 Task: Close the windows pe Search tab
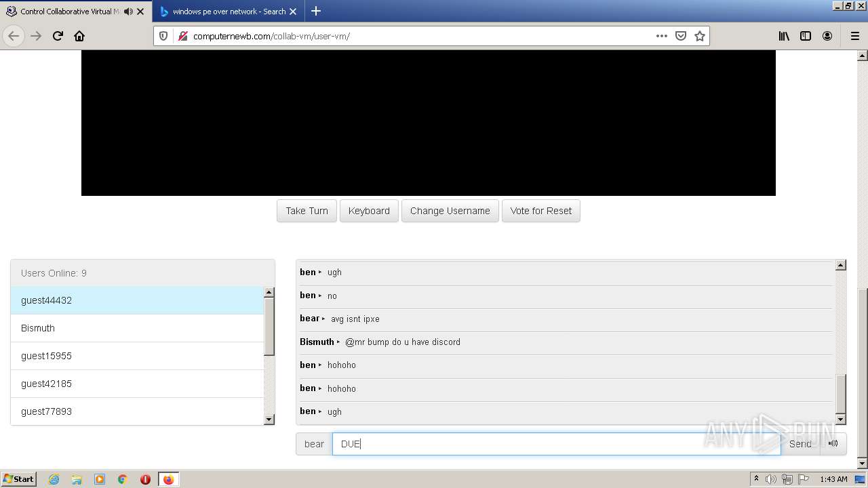point(293,12)
